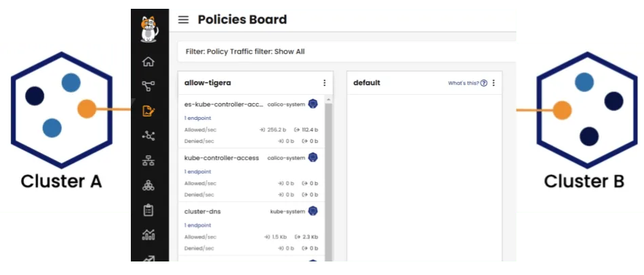Screen dimensions: 644x275
Task: Open the allow-tigera tier options menu
Action: coord(325,83)
